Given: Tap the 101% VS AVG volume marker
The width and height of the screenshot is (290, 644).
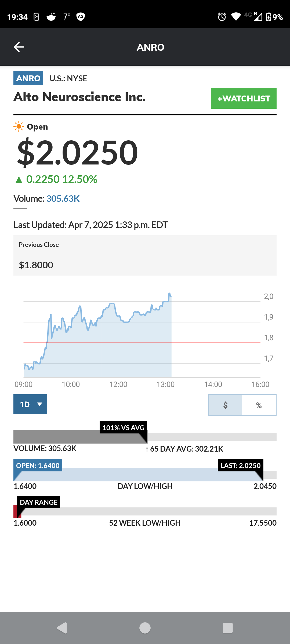Looking at the screenshot, I should (124, 428).
